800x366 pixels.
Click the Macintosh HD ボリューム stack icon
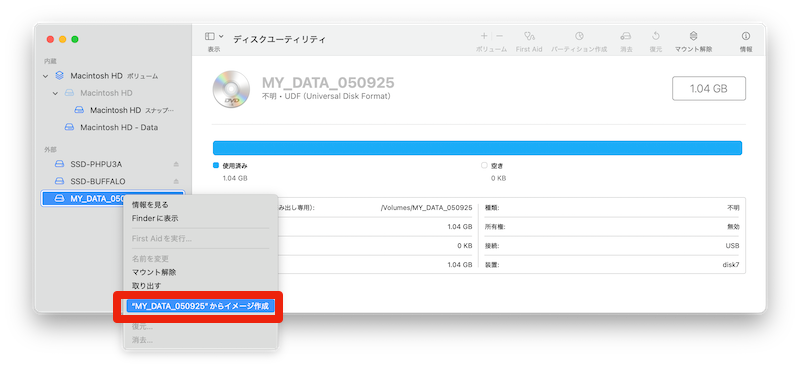point(60,76)
